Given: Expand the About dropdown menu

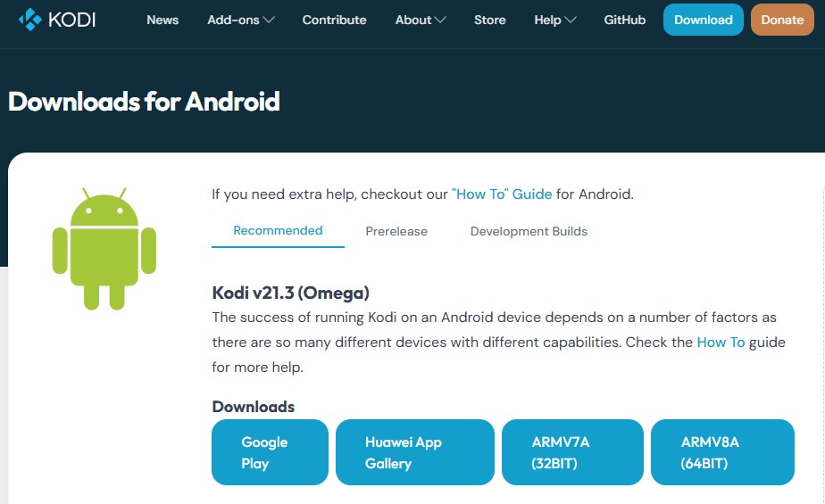Looking at the screenshot, I should pos(421,20).
